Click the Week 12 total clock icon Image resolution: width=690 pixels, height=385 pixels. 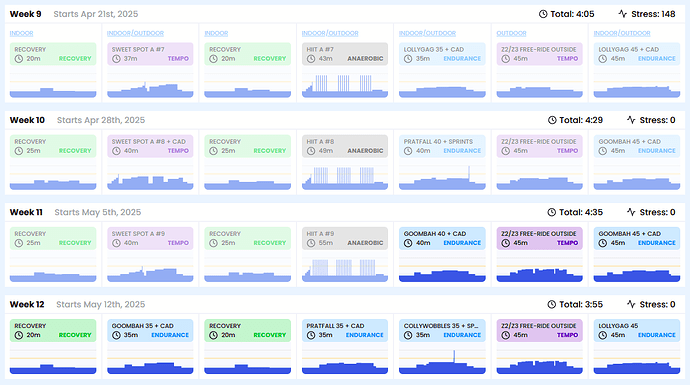pos(552,304)
